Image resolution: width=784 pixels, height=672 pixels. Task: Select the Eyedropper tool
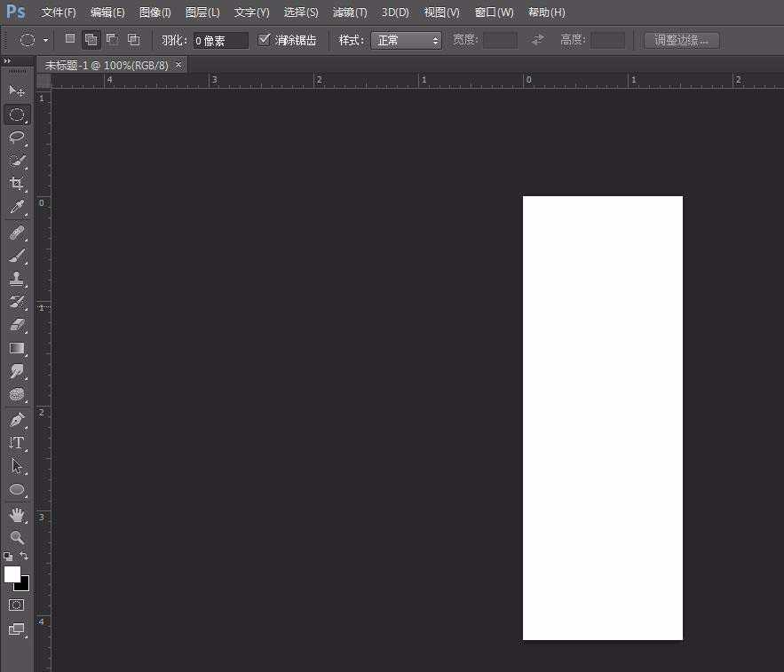(17, 208)
